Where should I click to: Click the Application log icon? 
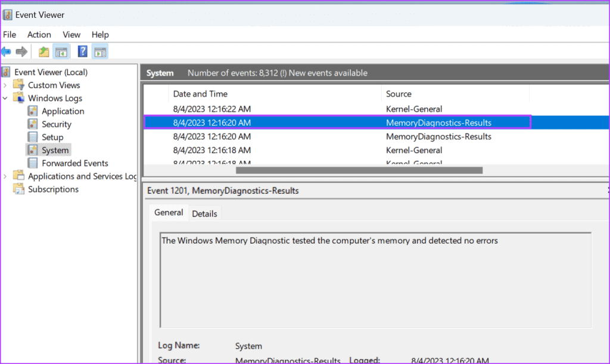point(33,111)
